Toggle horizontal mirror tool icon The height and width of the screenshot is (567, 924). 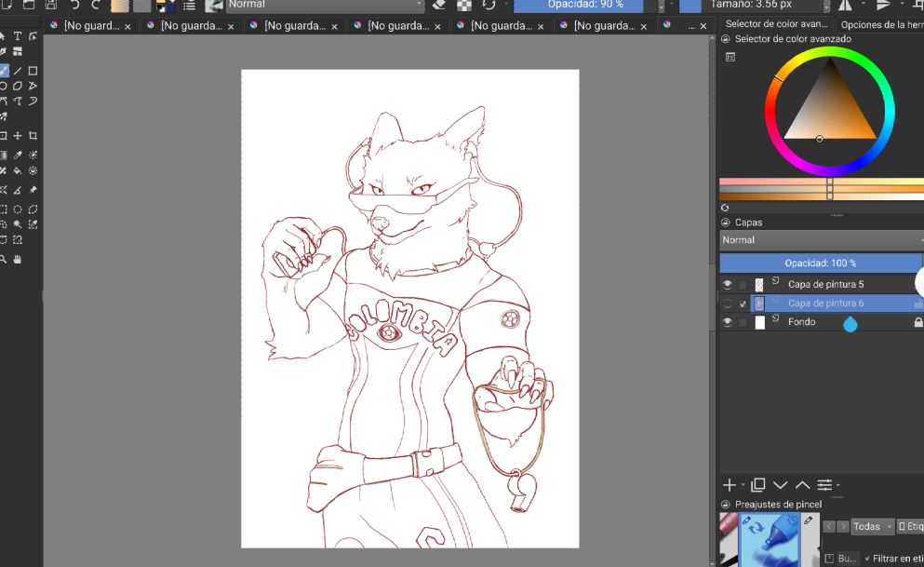pos(845,5)
